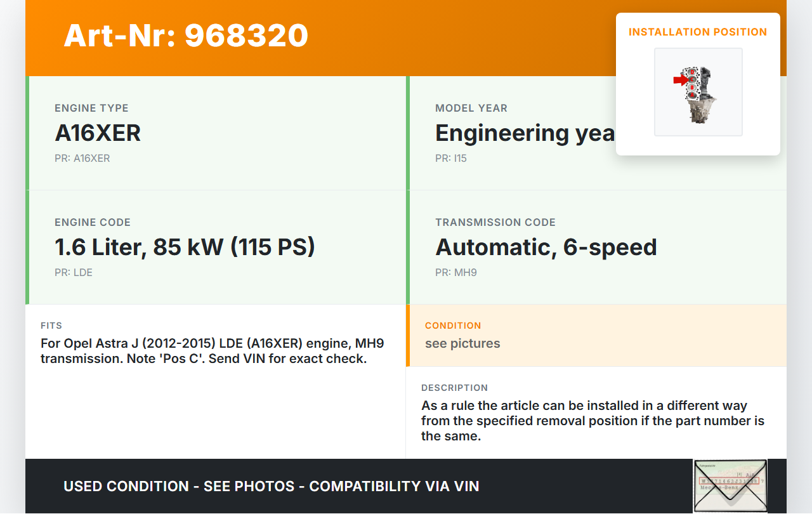Click the 'PR: LDE' code text
The height and width of the screenshot is (514, 812).
[x=74, y=273]
